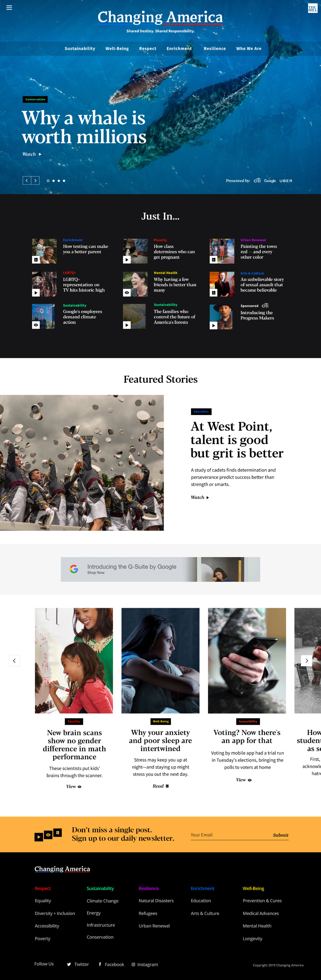The height and width of the screenshot is (980, 321).
Task: Open Who We Are navigation item
Action: [x=249, y=49]
